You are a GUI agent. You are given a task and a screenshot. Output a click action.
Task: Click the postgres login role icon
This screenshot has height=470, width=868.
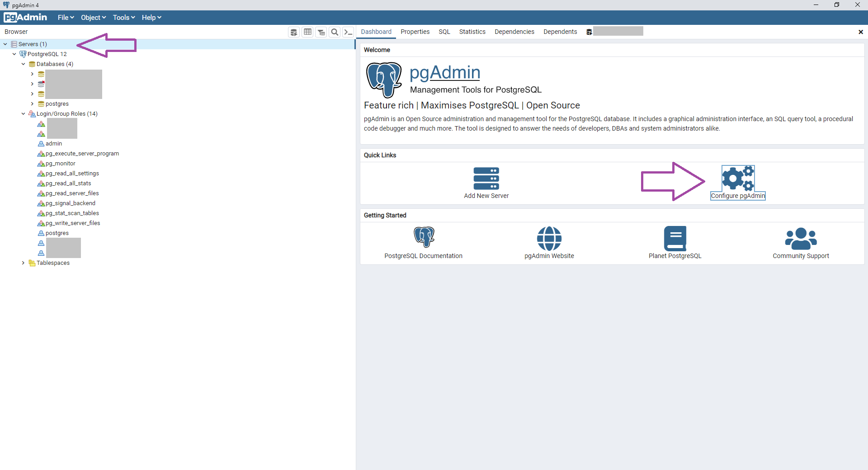[41, 233]
